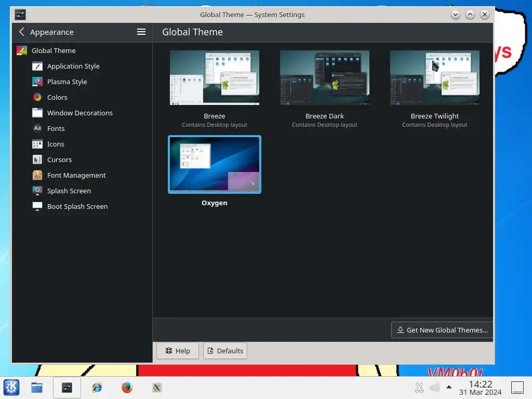This screenshot has height=399, width=532.
Task: Launch Firefox from the taskbar
Action: tap(127, 388)
